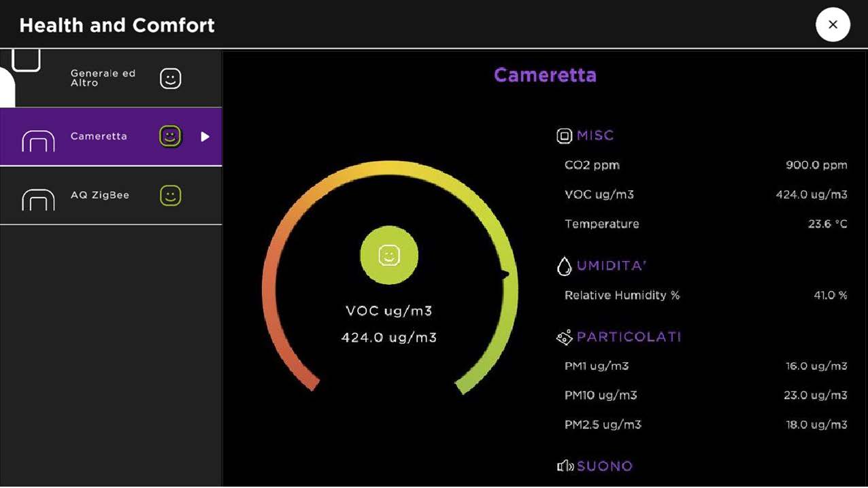Select the Generale ed Altro room
Viewport: 868px width, 488px height.
tap(103, 78)
